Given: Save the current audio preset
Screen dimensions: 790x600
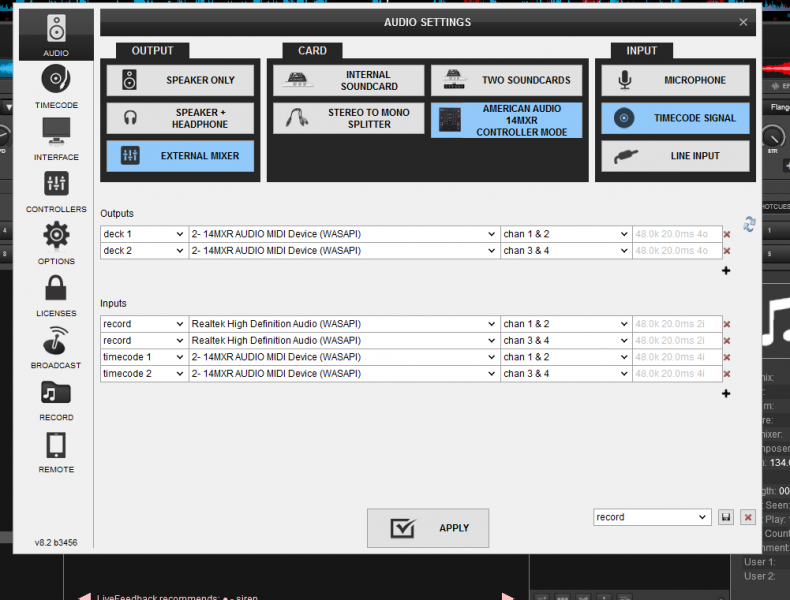Looking at the screenshot, I should tap(726, 517).
